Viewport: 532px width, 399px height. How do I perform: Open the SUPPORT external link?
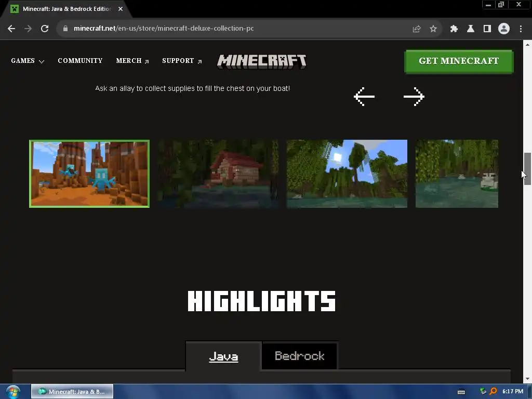(182, 61)
